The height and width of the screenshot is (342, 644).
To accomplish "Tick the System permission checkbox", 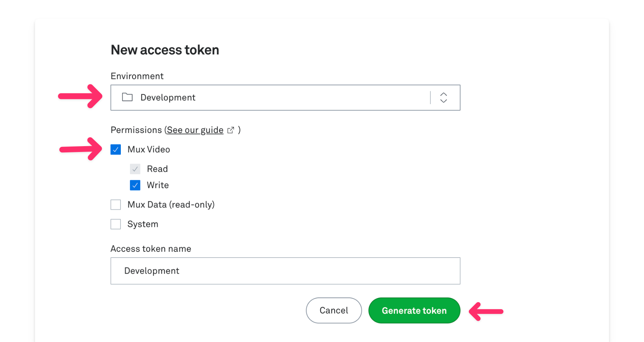I will click(116, 224).
